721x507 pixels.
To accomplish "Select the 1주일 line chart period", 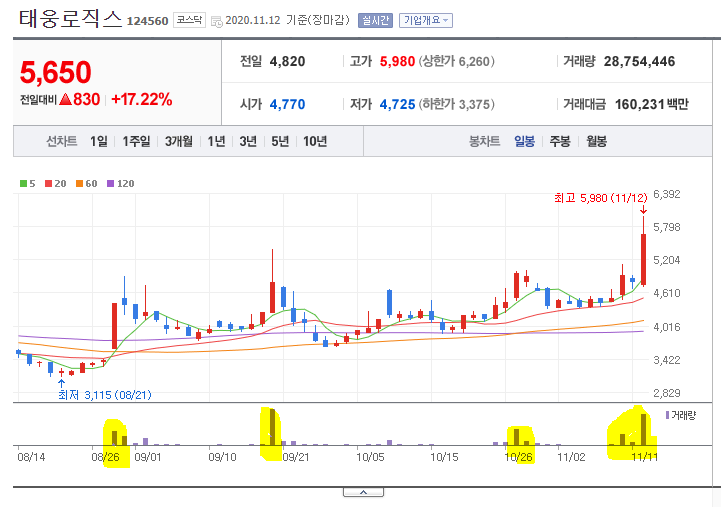I will point(136,141).
